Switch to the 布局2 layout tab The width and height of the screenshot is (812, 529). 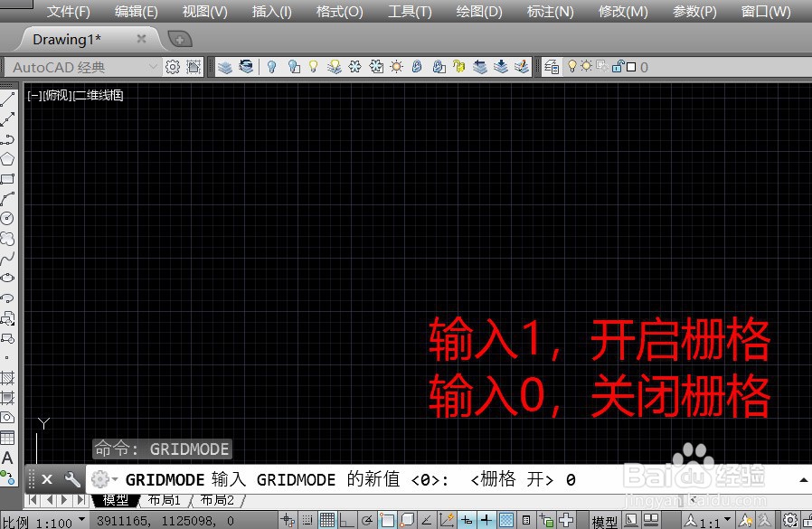217,500
